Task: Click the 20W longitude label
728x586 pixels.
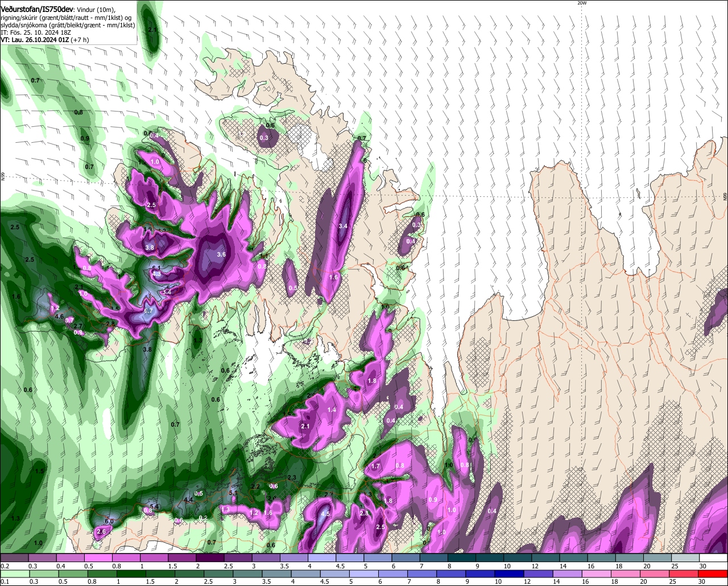Action: 582,3
